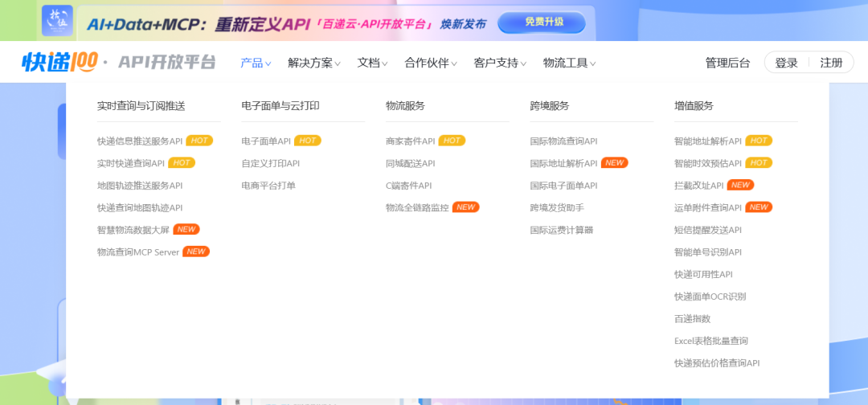Image resolution: width=868 pixels, height=405 pixels.
Task: Open 跨境发货助手
Action: (557, 207)
